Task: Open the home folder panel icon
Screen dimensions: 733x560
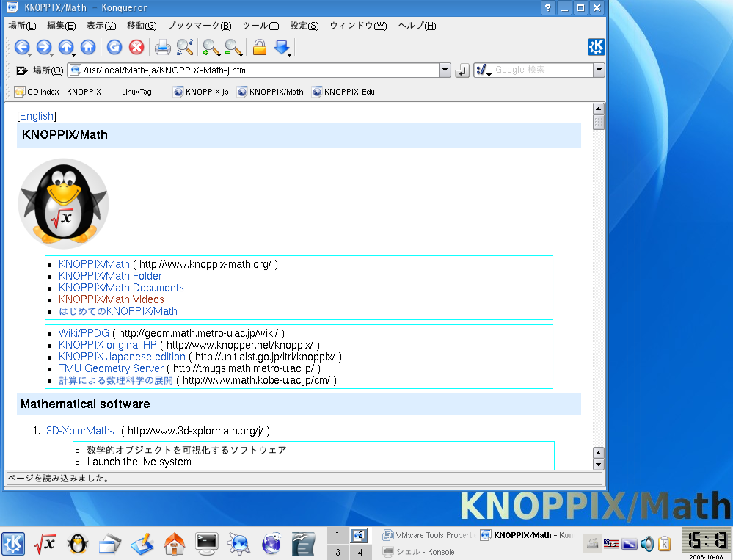Action: 175,544
